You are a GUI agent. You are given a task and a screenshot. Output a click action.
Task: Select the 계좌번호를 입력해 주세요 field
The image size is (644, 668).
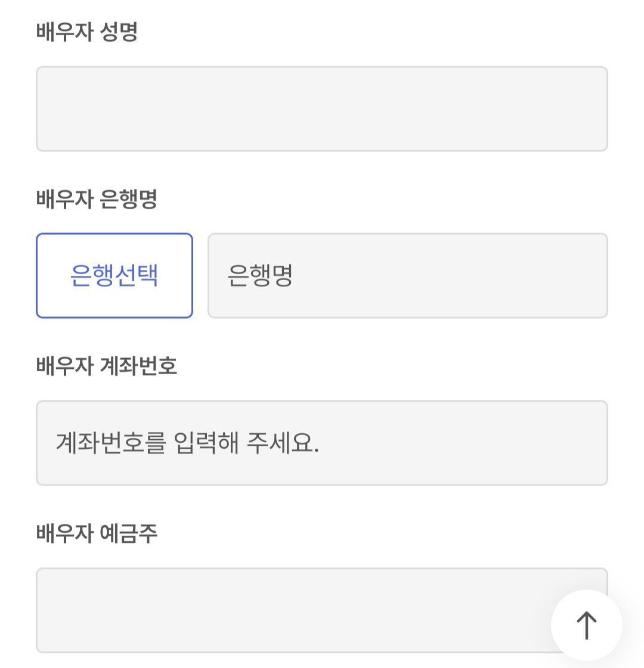322,443
